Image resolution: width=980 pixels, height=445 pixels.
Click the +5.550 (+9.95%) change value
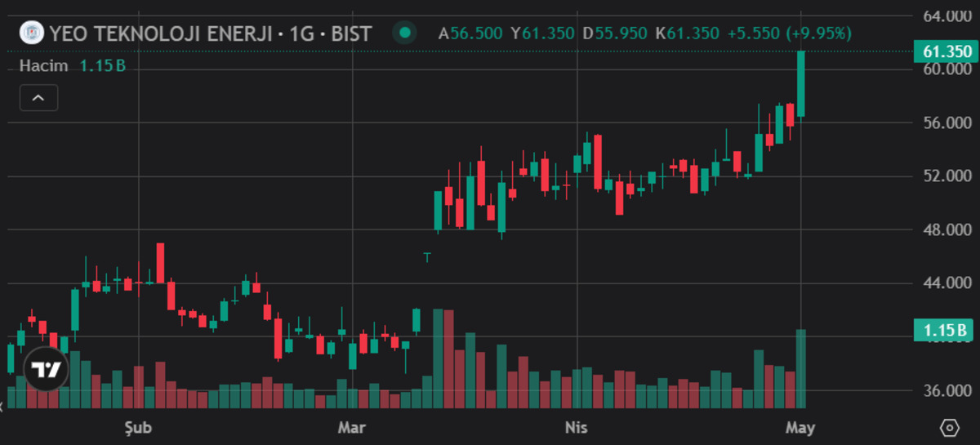pos(790,33)
